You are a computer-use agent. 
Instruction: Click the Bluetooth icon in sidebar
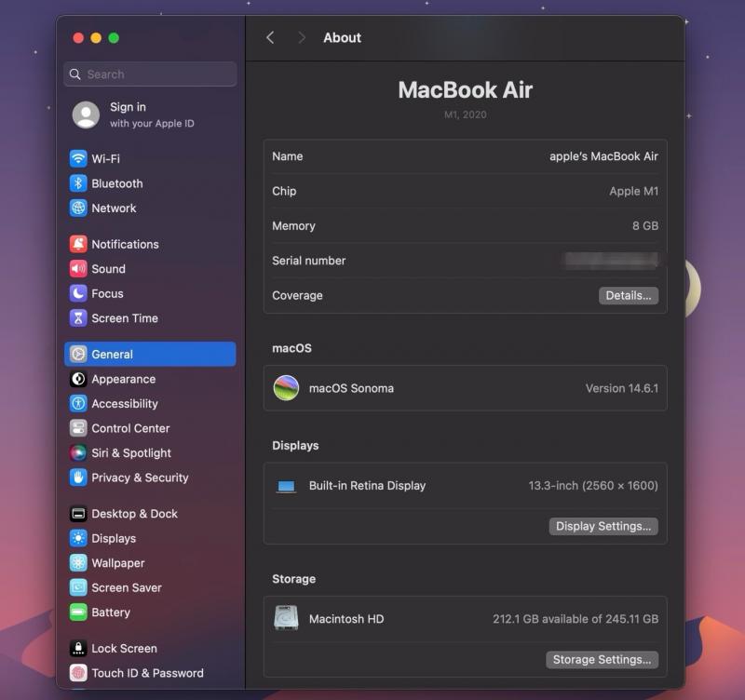78,183
